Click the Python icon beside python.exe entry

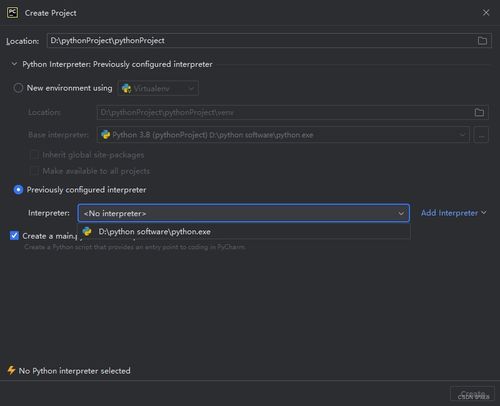(x=87, y=232)
